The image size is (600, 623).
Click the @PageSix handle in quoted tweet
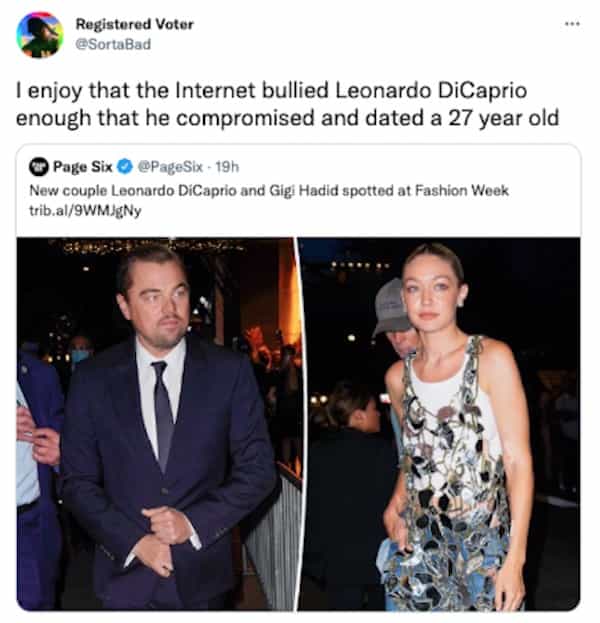170,167
